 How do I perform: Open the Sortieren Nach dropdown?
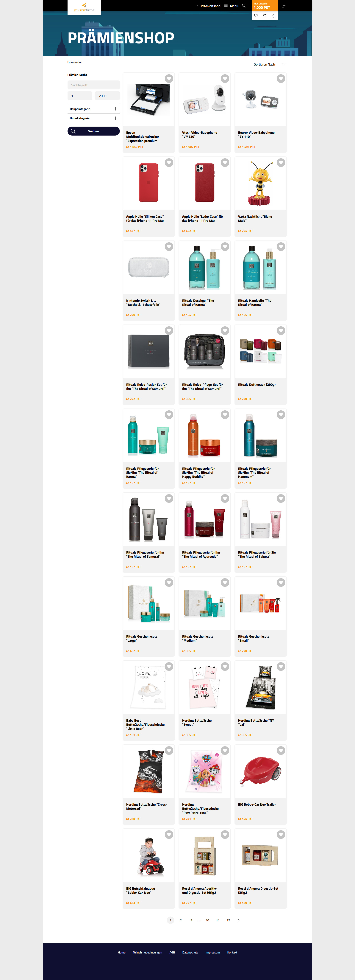[x=270, y=64]
